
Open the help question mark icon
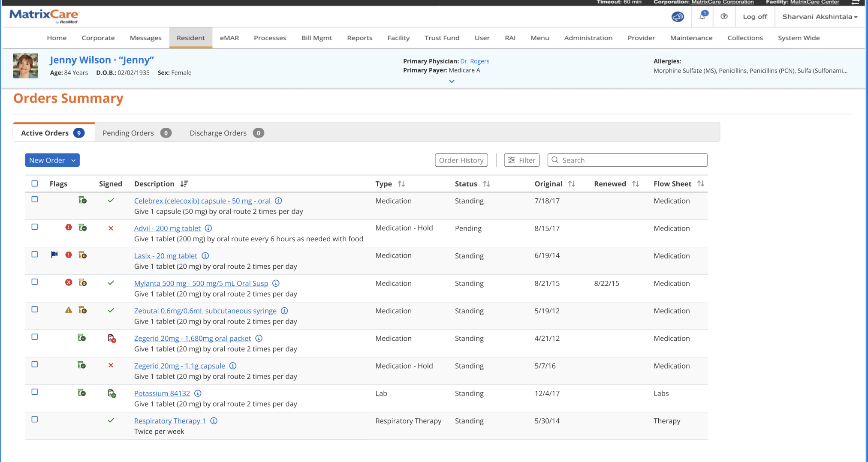click(x=724, y=16)
